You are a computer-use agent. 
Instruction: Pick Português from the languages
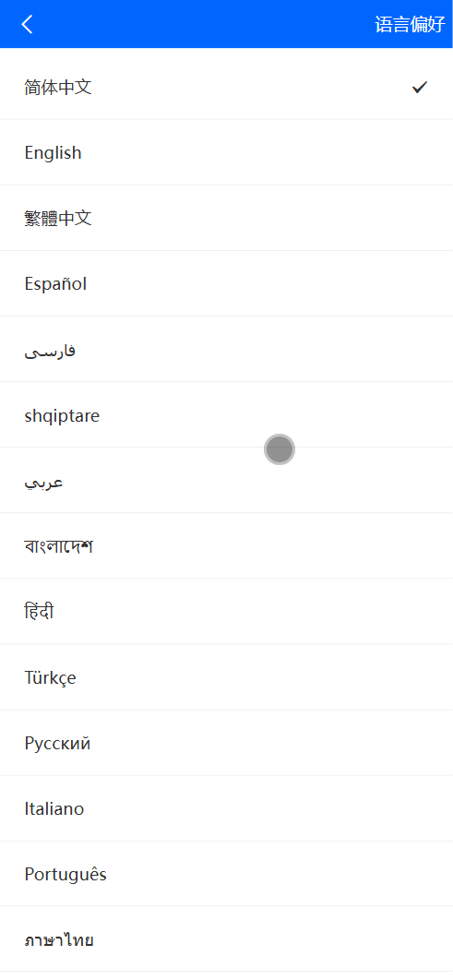pos(226,874)
